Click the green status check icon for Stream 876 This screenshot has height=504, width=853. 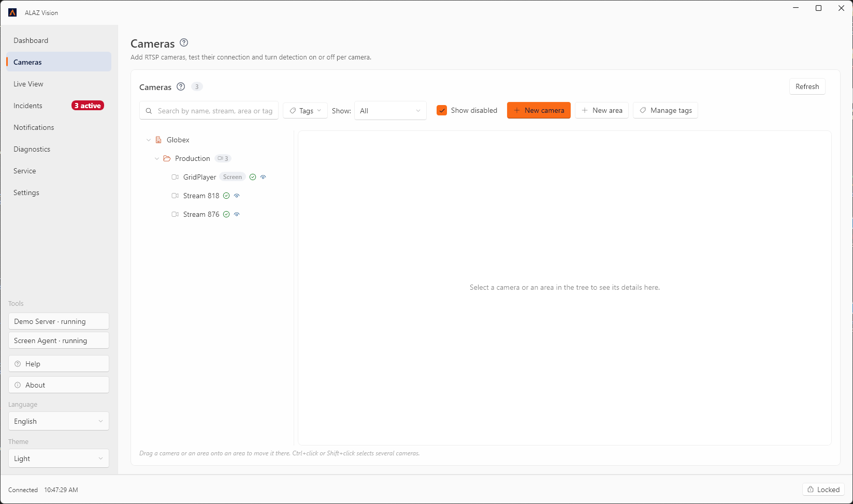(x=226, y=214)
